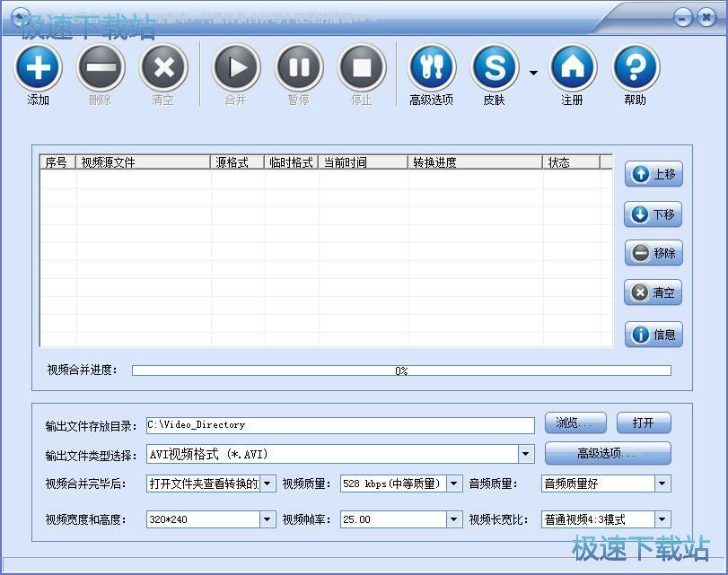The width and height of the screenshot is (728, 575).
Task: Open 高级选项 from the top toolbar
Action: (x=432, y=68)
